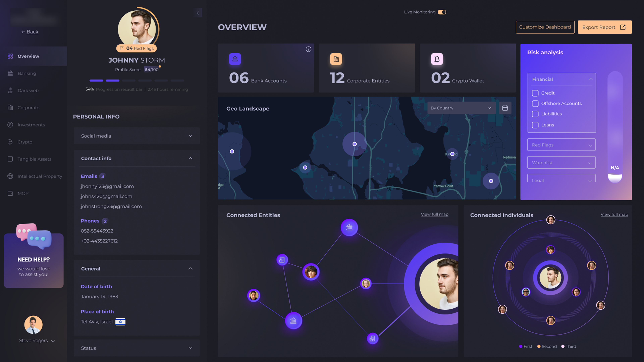Click the chat bubbles help icon
644x362 pixels.
tap(34, 236)
